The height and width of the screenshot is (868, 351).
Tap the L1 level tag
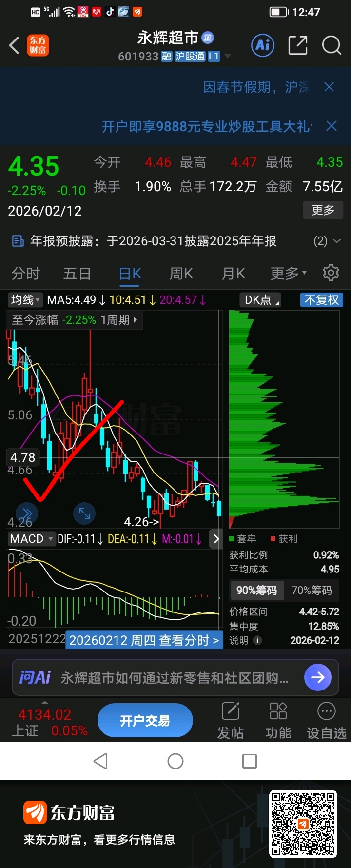click(214, 57)
